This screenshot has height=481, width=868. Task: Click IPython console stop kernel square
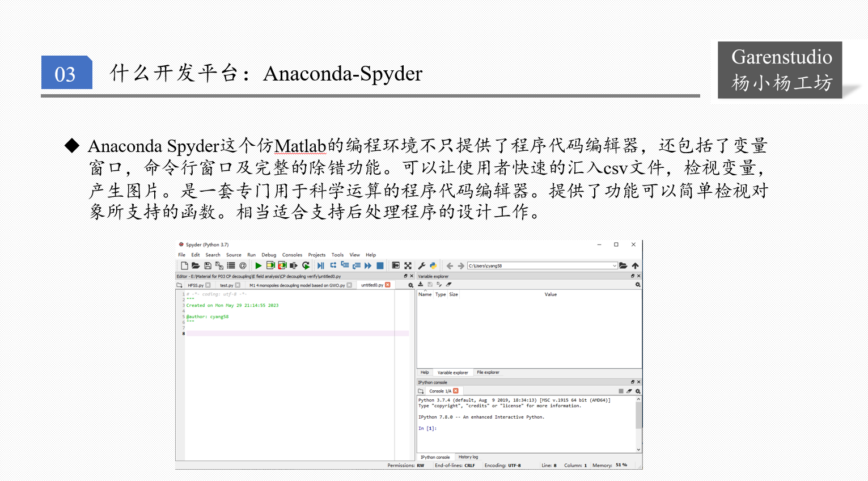621,391
